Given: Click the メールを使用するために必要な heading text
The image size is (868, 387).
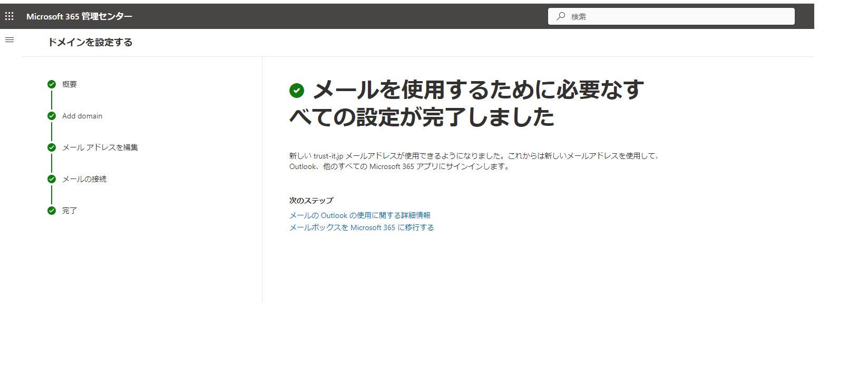Looking at the screenshot, I should pyautogui.click(x=467, y=103).
